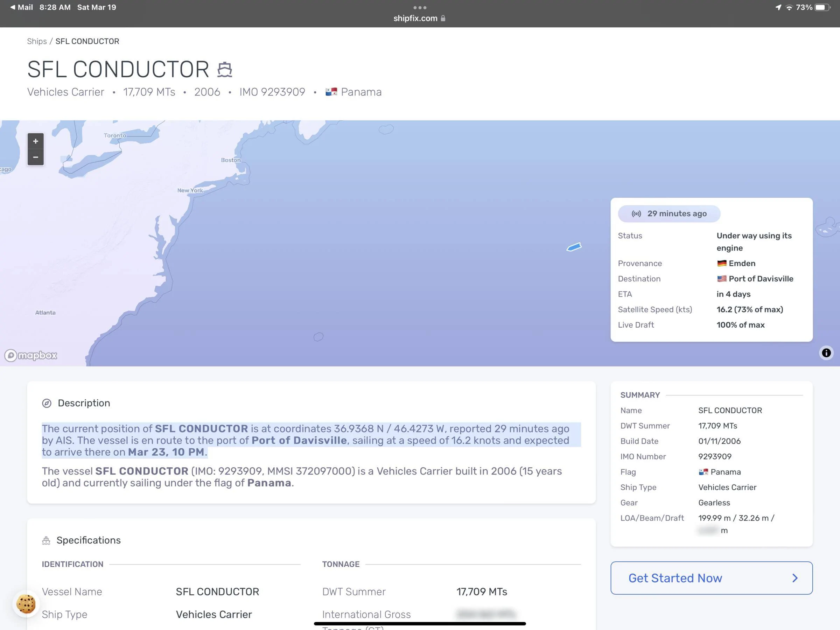Screen dimensions: 840x630
Task: Tap the location arrow in status bar
Action: pos(778,7)
